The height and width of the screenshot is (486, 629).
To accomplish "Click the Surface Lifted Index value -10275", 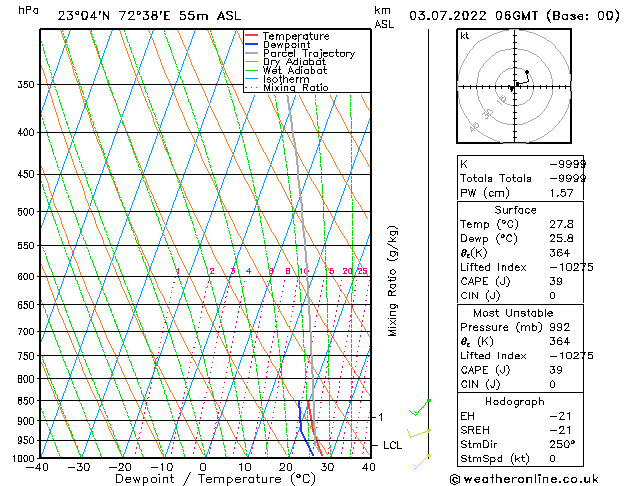I will coord(571,267).
